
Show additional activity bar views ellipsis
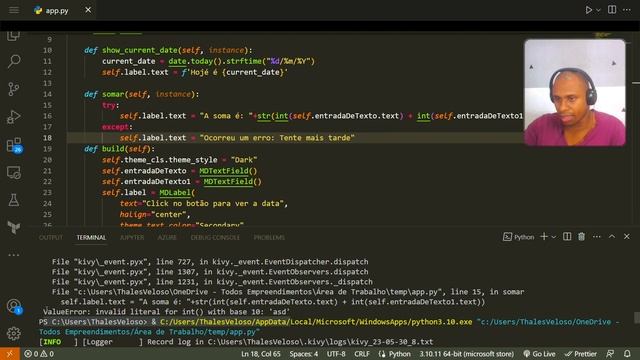14,255
